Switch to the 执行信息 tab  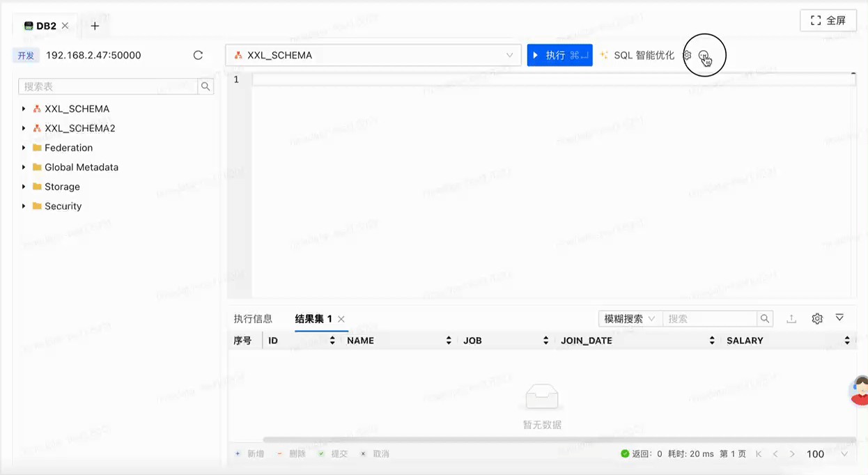(253, 318)
